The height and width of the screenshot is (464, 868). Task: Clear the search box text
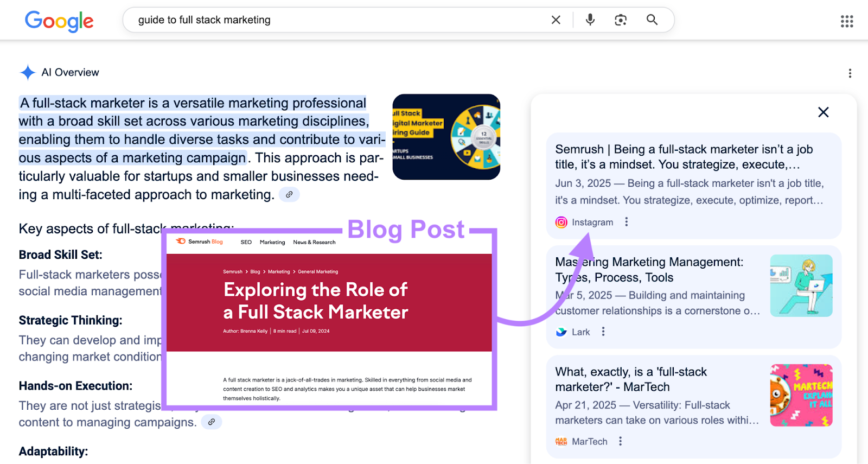click(x=556, y=20)
